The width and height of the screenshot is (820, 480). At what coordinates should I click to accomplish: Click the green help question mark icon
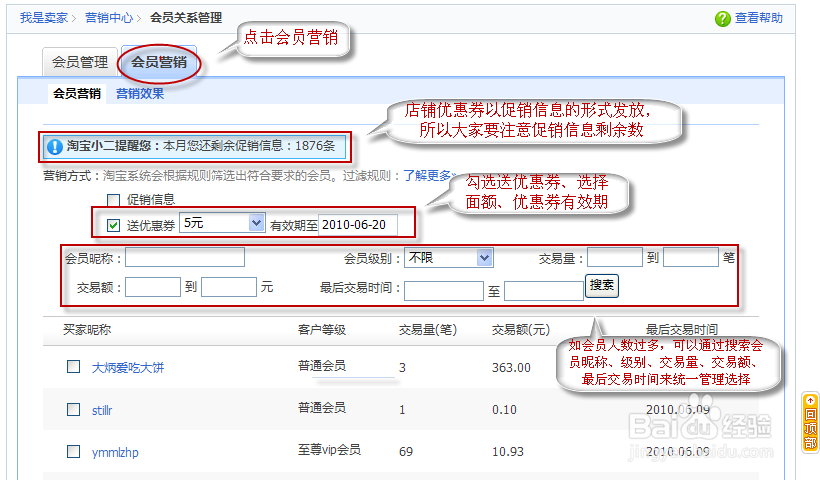(x=722, y=19)
